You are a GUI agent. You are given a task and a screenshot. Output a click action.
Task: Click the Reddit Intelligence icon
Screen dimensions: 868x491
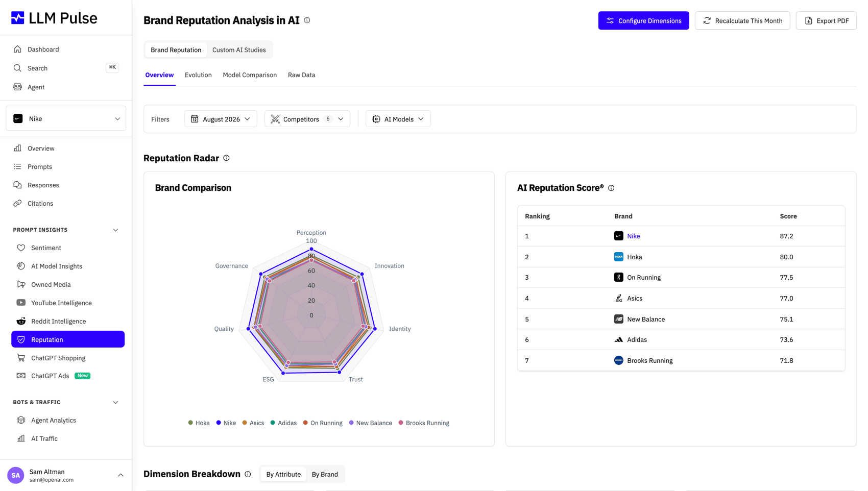pyautogui.click(x=21, y=322)
